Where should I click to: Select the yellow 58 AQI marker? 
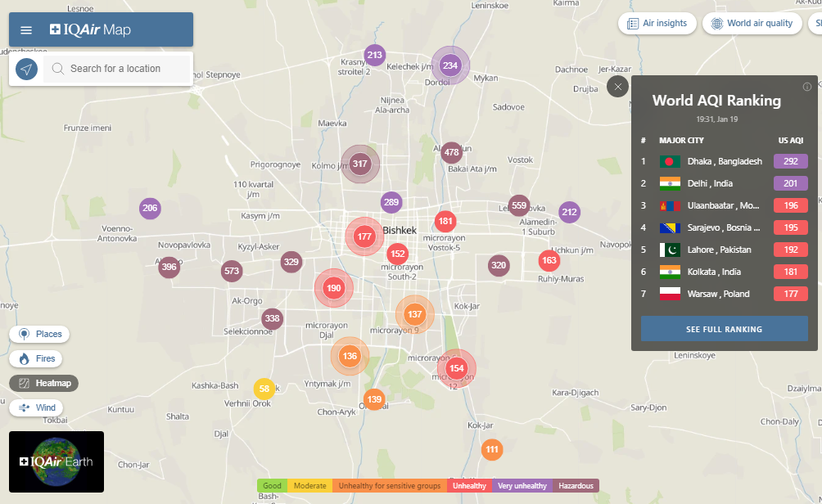pos(264,389)
